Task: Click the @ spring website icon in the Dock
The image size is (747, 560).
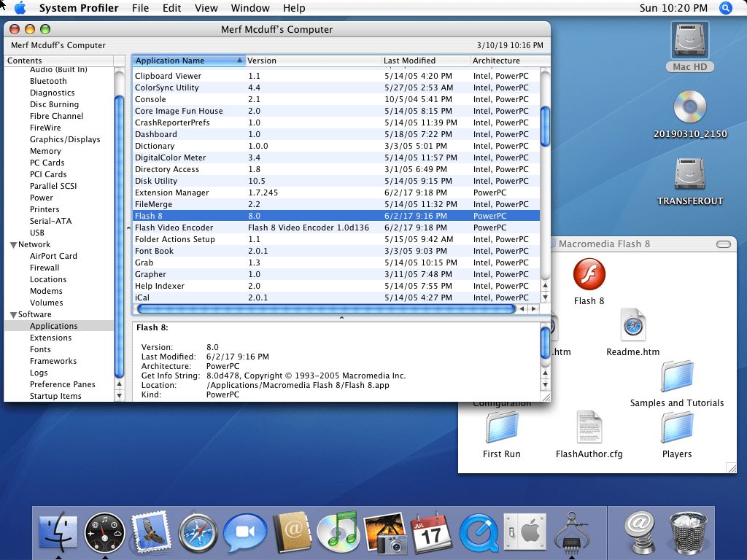Action: click(640, 532)
